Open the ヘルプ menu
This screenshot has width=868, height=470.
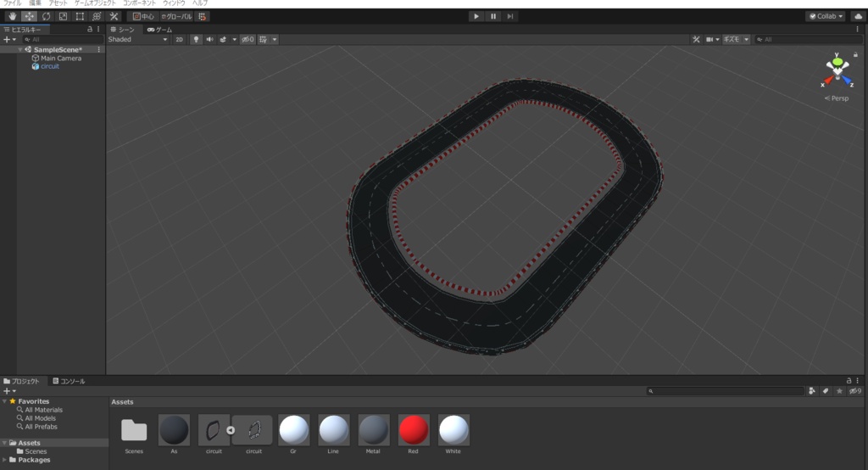200,3
